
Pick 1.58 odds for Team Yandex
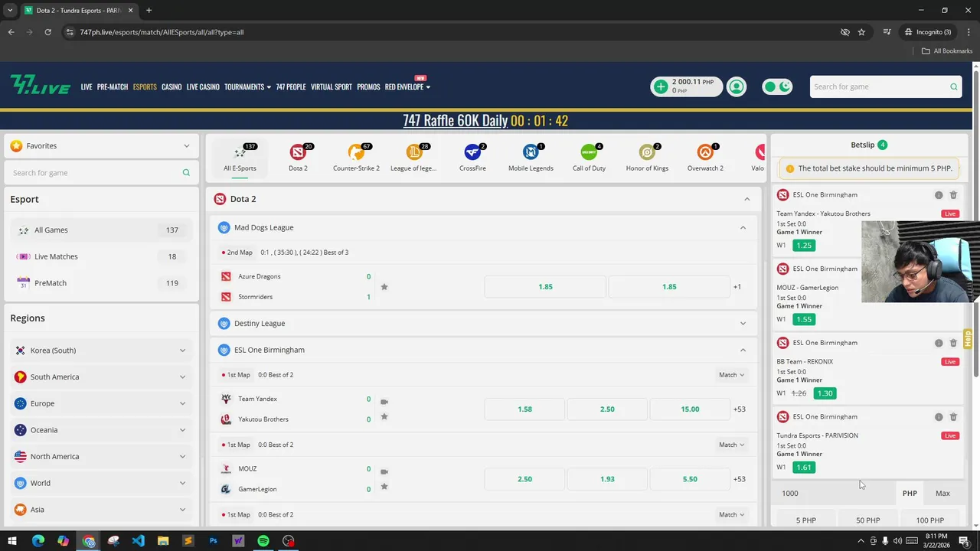[x=524, y=409]
